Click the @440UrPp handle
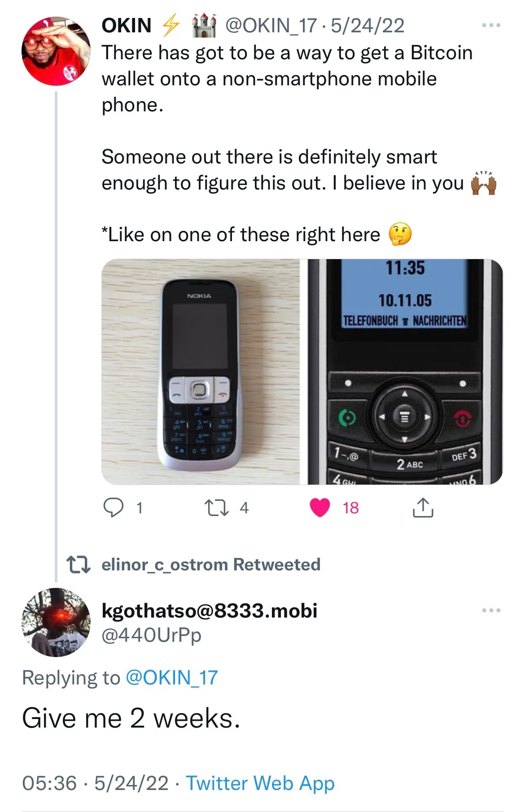 point(151,635)
